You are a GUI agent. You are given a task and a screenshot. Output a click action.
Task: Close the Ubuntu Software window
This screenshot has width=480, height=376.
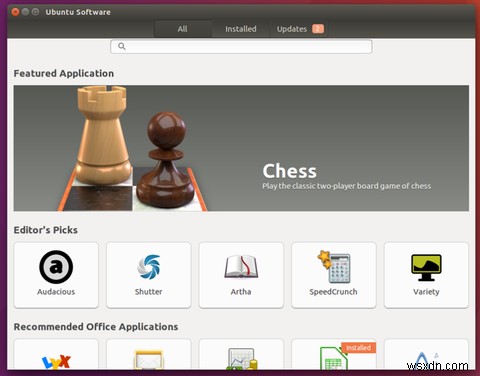click(x=15, y=12)
